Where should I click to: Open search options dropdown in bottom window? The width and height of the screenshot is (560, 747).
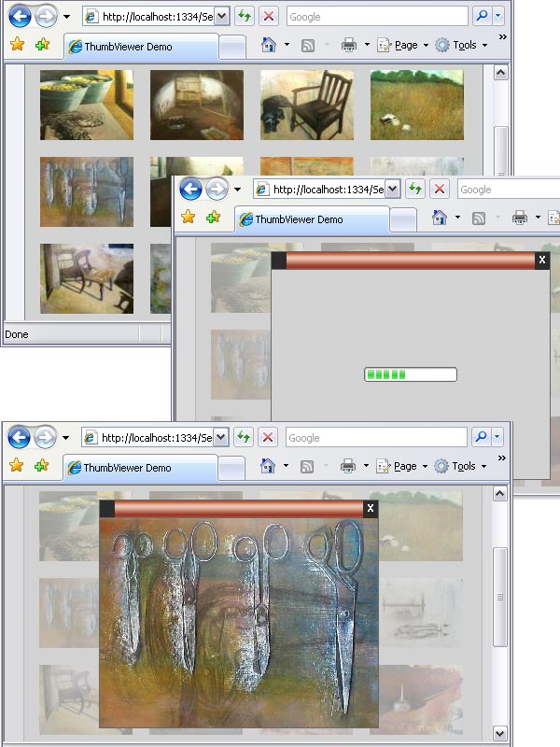point(497,437)
